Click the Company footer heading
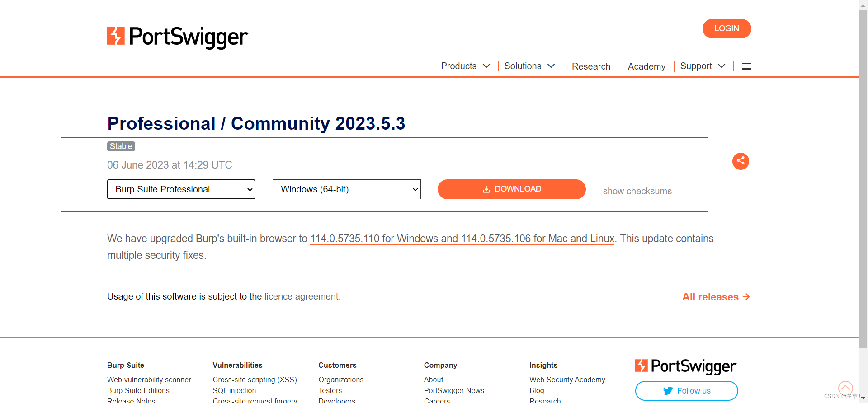The height and width of the screenshot is (403, 868). point(441,365)
